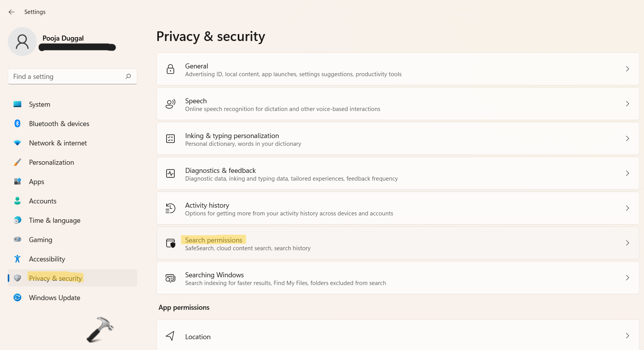Click the Windows Update sync icon

tap(17, 297)
